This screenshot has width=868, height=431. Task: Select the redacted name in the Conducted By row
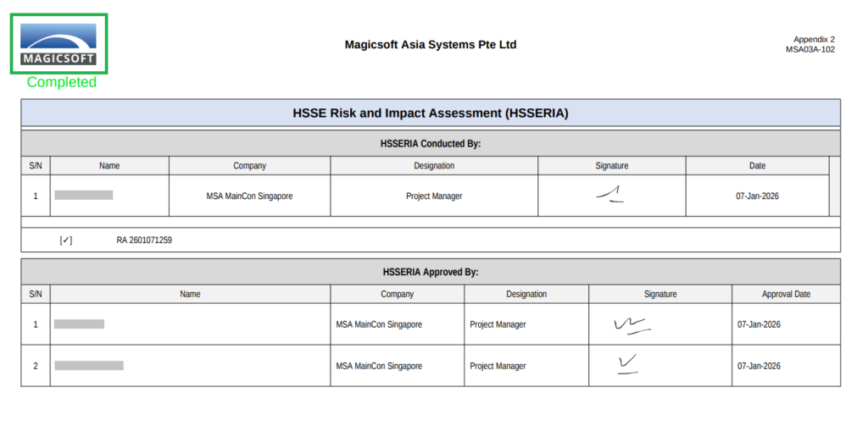pyautogui.click(x=84, y=196)
